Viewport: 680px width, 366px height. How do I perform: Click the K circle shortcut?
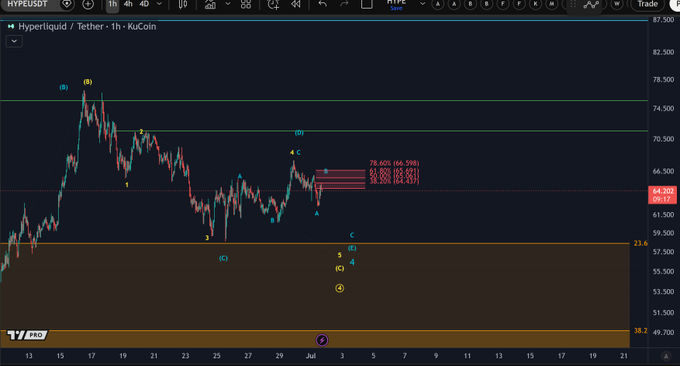tap(536, 4)
